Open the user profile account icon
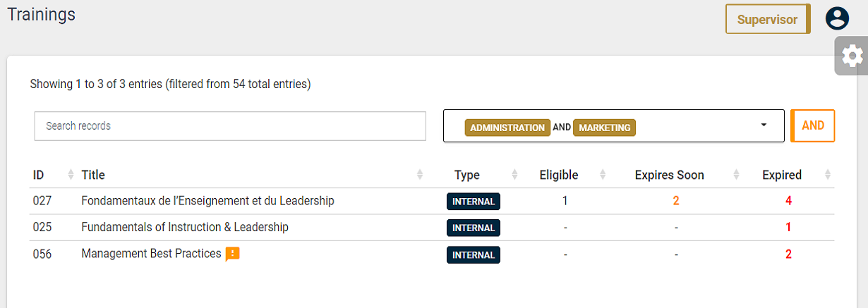The image size is (868, 308). [x=837, y=18]
